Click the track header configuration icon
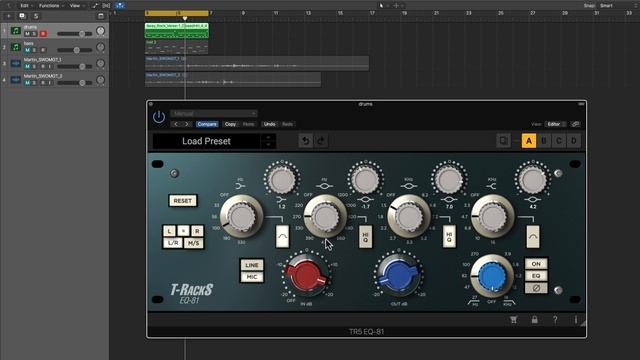The width and height of the screenshot is (640, 360). 101,16
